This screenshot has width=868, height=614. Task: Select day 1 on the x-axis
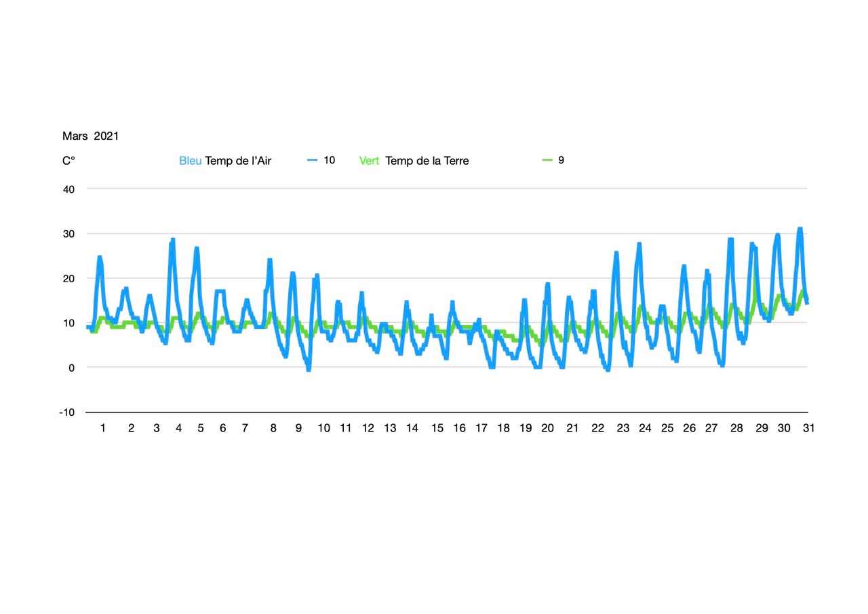pyautogui.click(x=103, y=428)
